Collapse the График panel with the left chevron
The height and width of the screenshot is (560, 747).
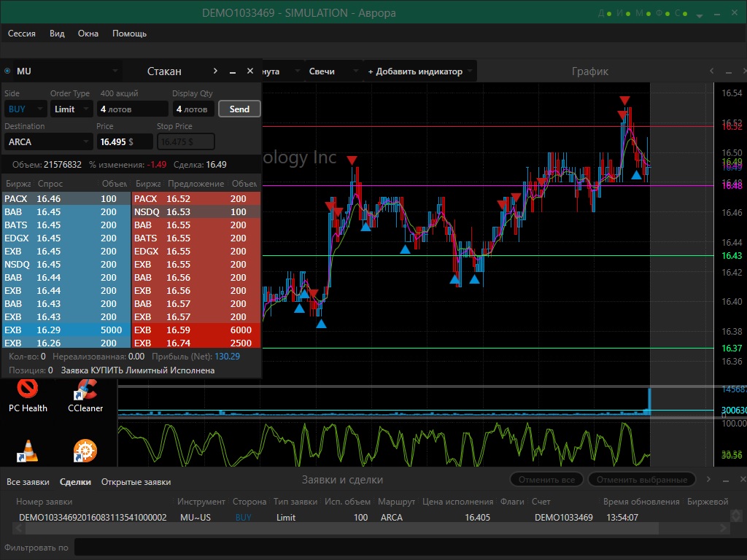coord(712,71)
